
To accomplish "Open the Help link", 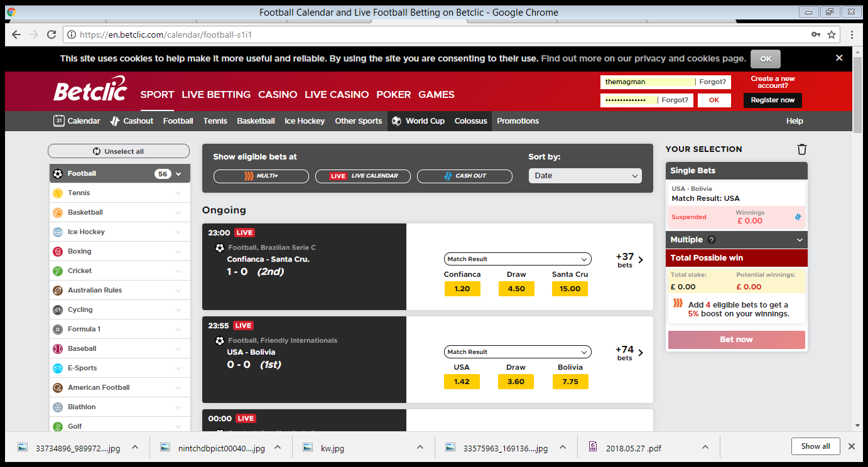I will tap(795, 121).
